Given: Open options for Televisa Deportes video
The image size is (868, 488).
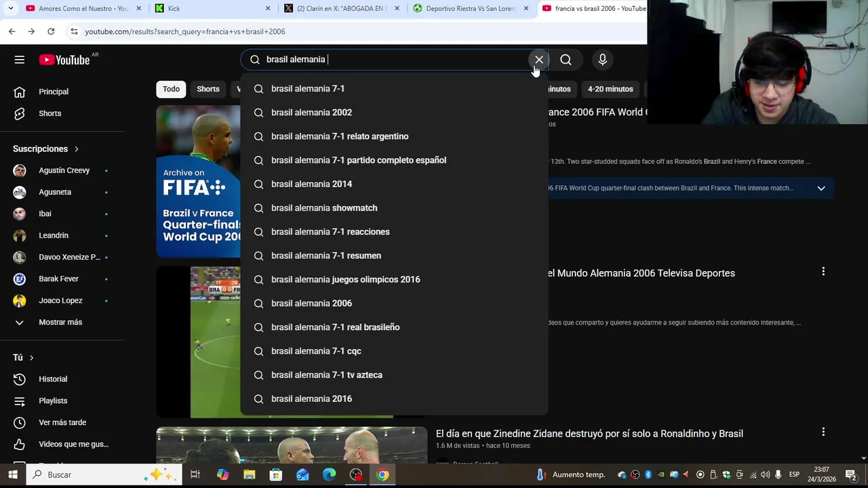Looking at the screenshot, I should pyautogui.click(x=823, y=272).
